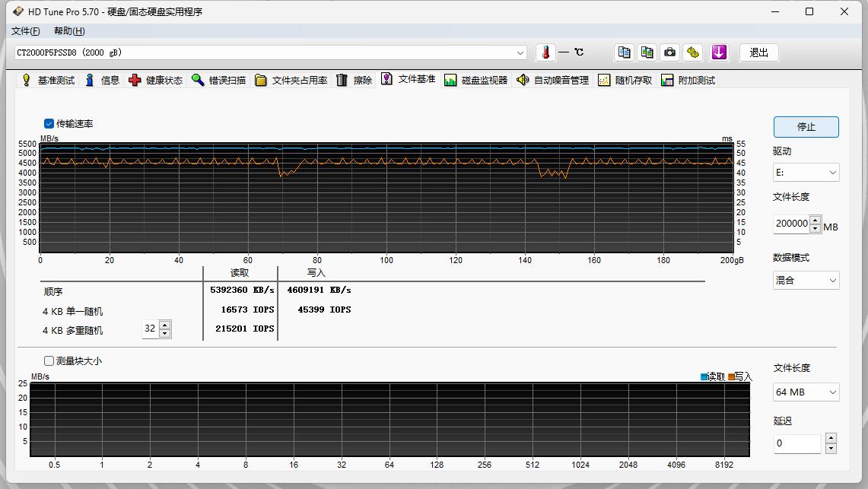Screen dimensions: 868x489
Task: Uncheck the 传输速率 transfer rate checkbox
Action: pos(49,123)
